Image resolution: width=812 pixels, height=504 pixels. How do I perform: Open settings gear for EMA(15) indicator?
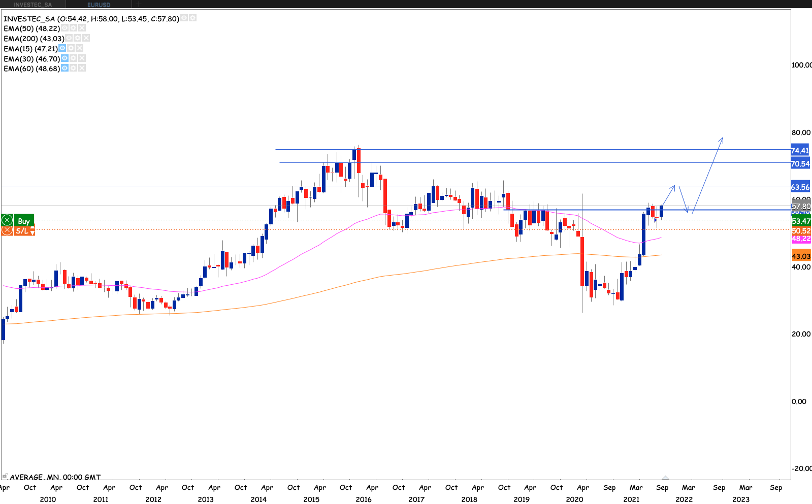click(x=71, y=48)
